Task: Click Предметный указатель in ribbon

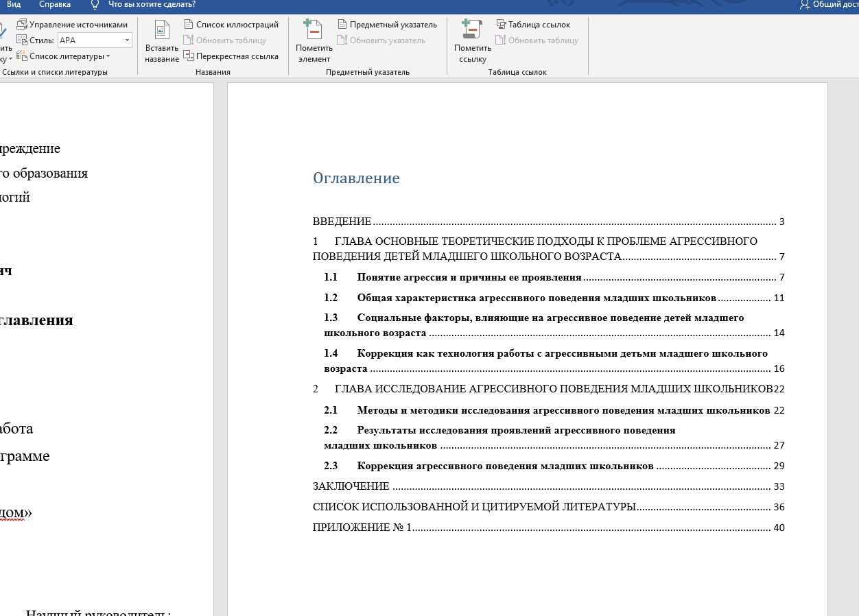Action: click(387, 25)
